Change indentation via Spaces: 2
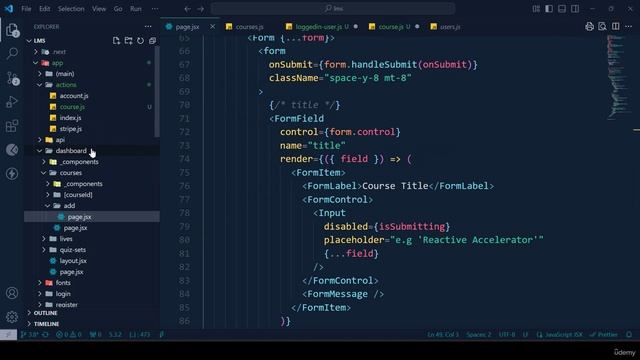640x360 pixels. 479,334
